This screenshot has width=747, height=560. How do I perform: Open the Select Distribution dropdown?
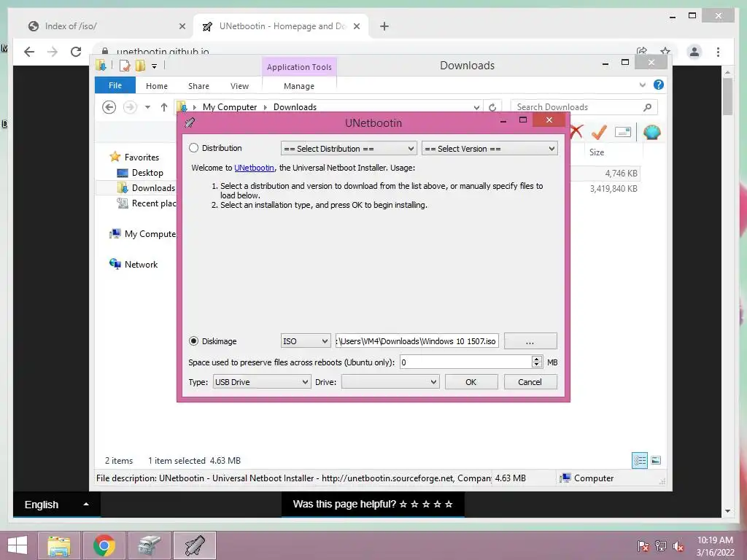(x=349, y=149)
